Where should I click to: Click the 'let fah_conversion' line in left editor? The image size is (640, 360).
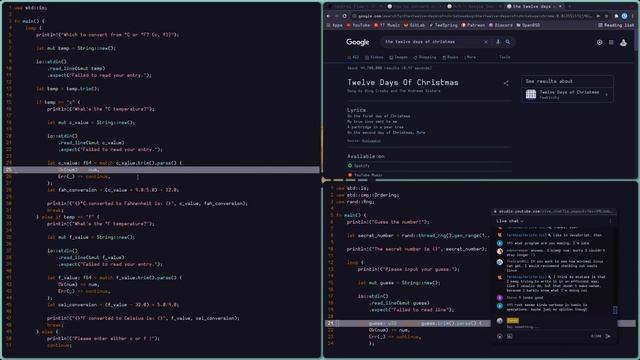[113, 190]
